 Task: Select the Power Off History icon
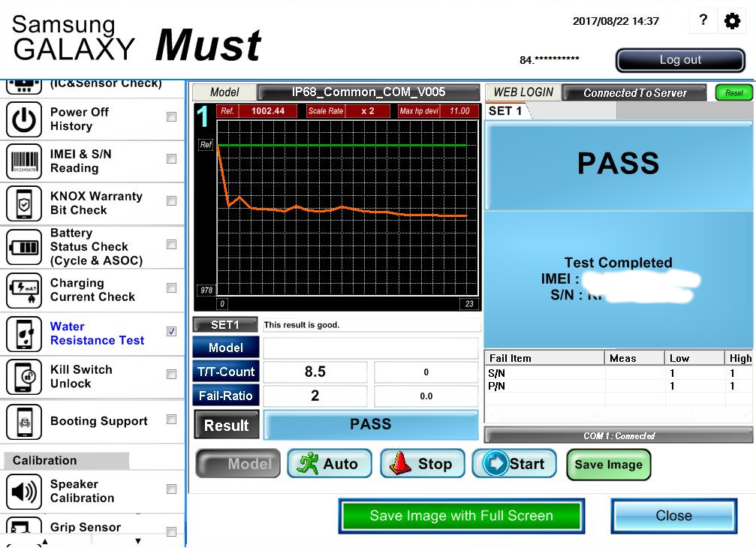pyautogui.click(x=24, y=119)
